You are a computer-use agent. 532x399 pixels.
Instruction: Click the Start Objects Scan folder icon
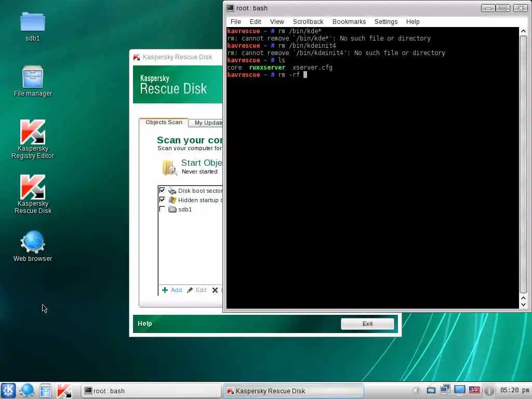[x=169, y=167]
